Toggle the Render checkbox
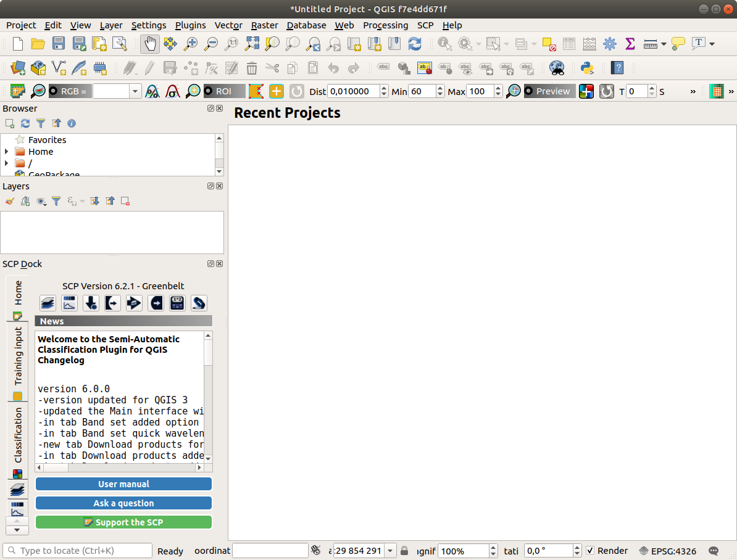Image resolution: width=737 pixels, height=560 pixels. tap(590, 551)
